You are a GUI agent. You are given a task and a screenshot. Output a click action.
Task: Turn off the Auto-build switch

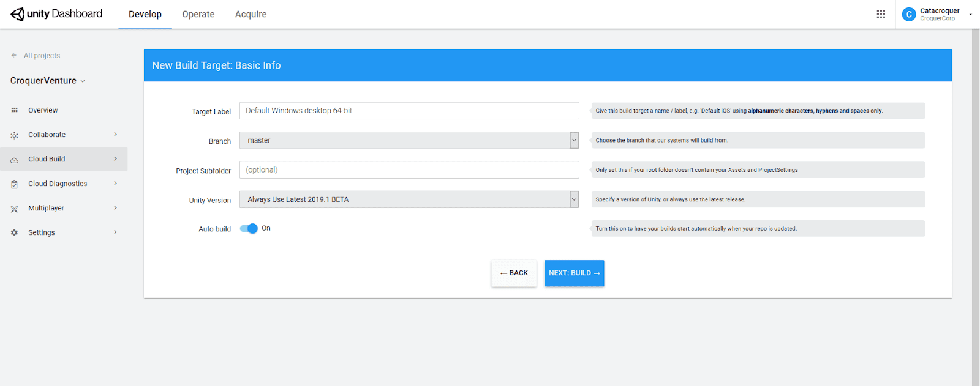pyautogui.click(x=249, y=228)
